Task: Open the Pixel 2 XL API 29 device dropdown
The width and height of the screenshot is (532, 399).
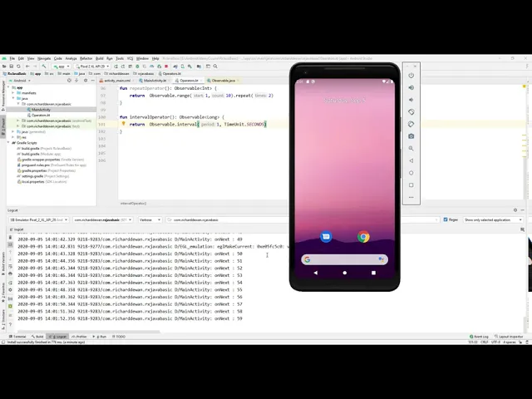Action: pyautogui.click(x=92, y=66)
